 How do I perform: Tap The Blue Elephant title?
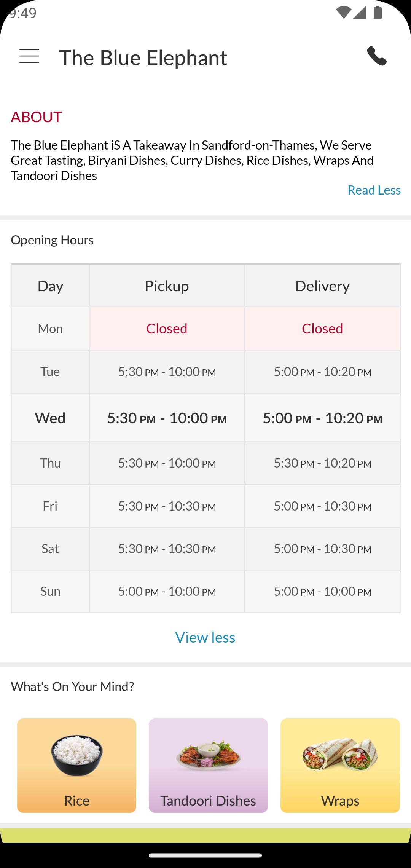point(143,57)
